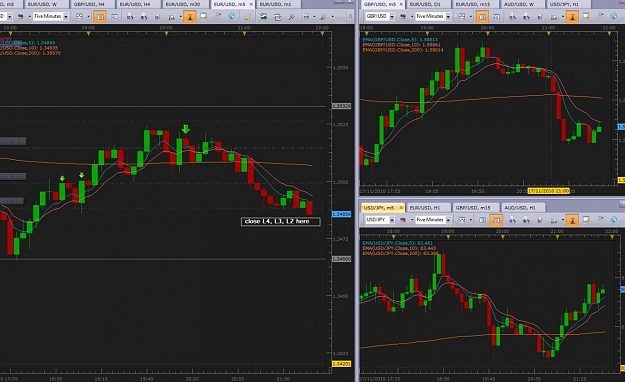Select the ruler measure tool in EUR/USD toolbar

(248, 16)
